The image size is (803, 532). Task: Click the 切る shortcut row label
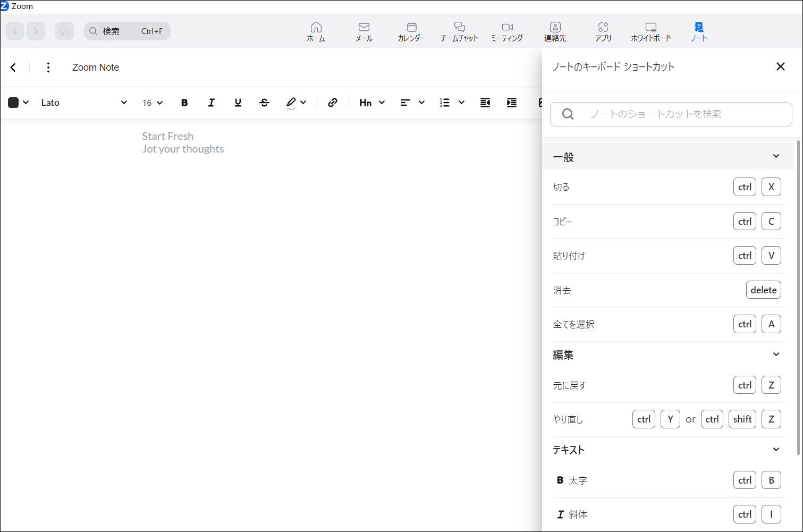(561, 187)
